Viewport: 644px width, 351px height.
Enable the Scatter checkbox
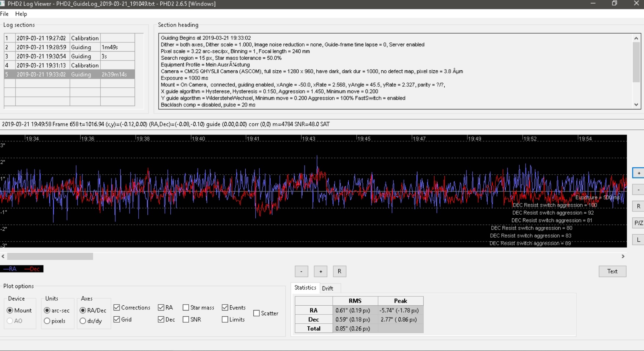(x=256, y=313)
